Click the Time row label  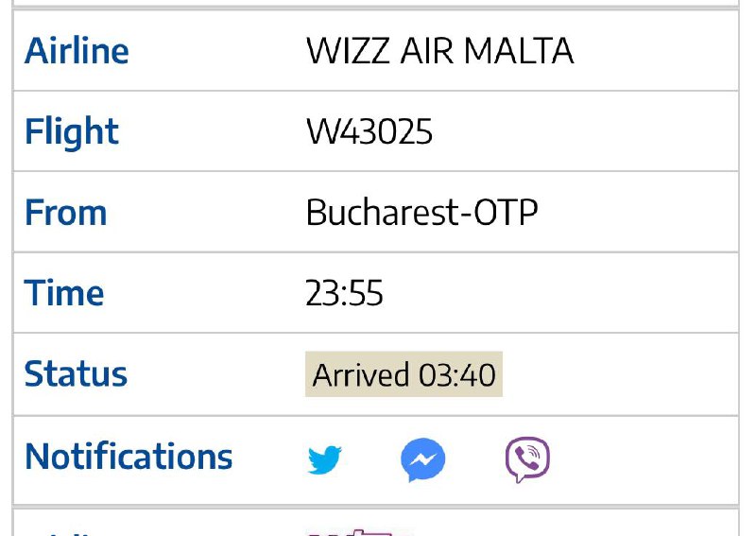pos(63,293)
